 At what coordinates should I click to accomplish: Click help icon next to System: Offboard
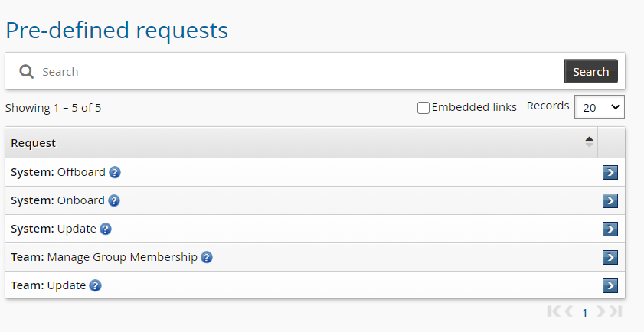[115, 172]
